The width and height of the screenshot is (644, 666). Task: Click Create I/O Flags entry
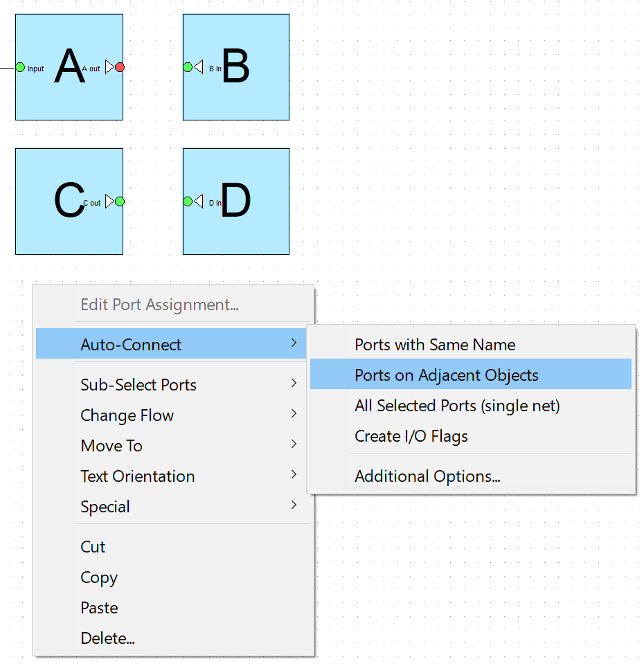(471, 435)
